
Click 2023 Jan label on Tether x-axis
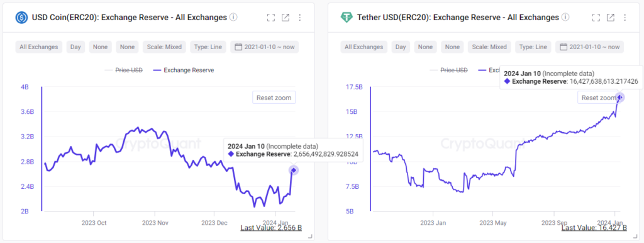pos(433,223)
